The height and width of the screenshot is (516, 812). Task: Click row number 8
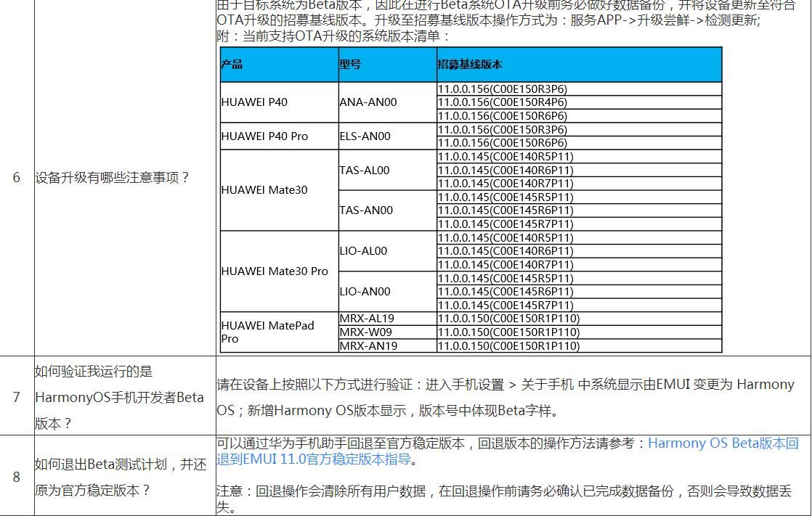coord(17,477)
